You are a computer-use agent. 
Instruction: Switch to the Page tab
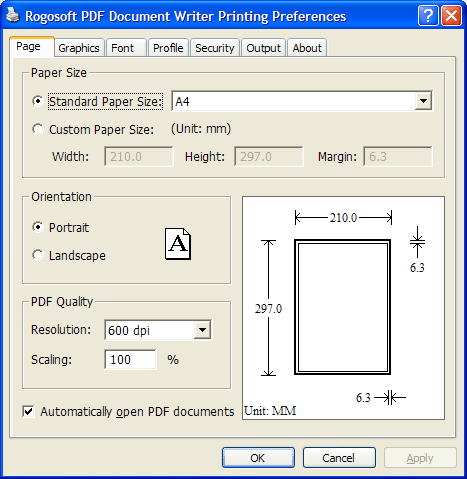[x=32, y=47]
